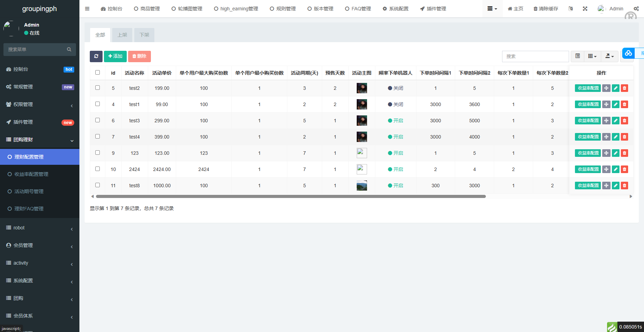The height and width of the screenshot is (332, 644).
Task: Open the export dropdown near the search box
Action: pyautogui.click(x=609, y=56)
